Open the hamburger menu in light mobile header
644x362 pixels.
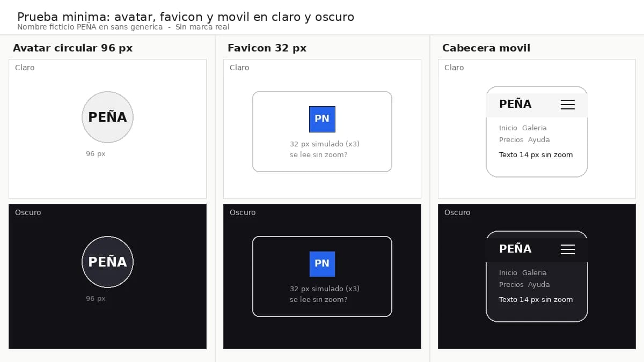coord(568,105)
